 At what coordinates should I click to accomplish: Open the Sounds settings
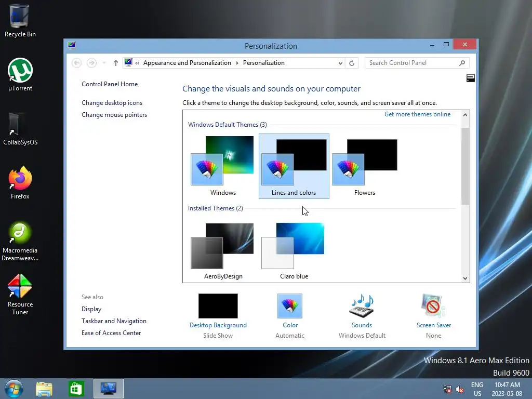point(362,316)
